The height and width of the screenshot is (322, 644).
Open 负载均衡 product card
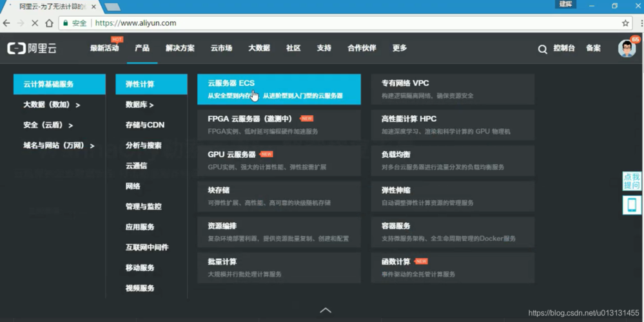[453, 160]
